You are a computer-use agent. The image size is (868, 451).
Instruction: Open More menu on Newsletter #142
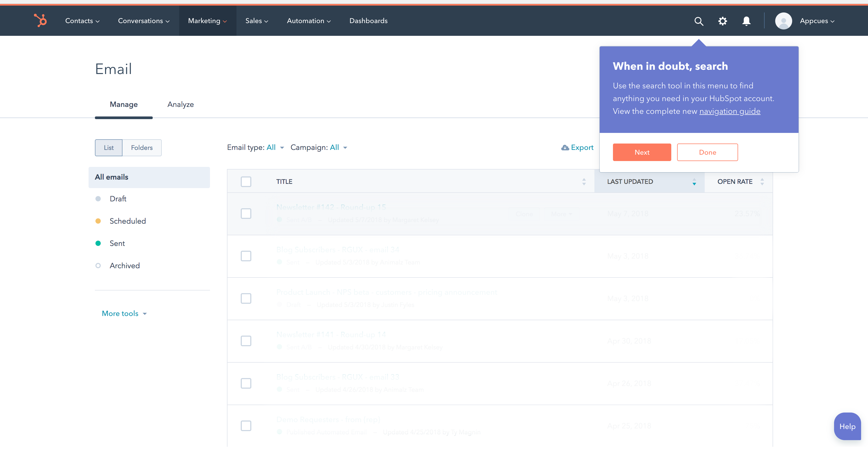tap(561, 214)
